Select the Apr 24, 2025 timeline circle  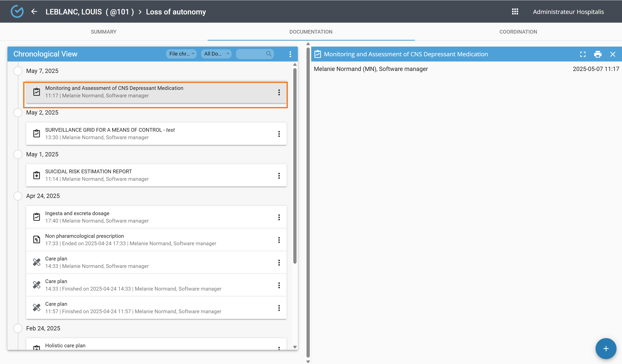click(x=18, y=196)
